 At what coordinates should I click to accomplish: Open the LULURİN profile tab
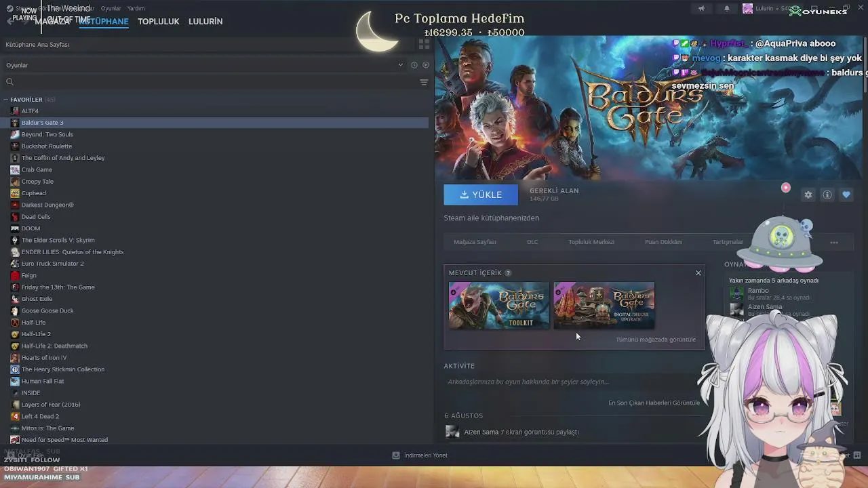pyautogui.click(x=205, y=22)
